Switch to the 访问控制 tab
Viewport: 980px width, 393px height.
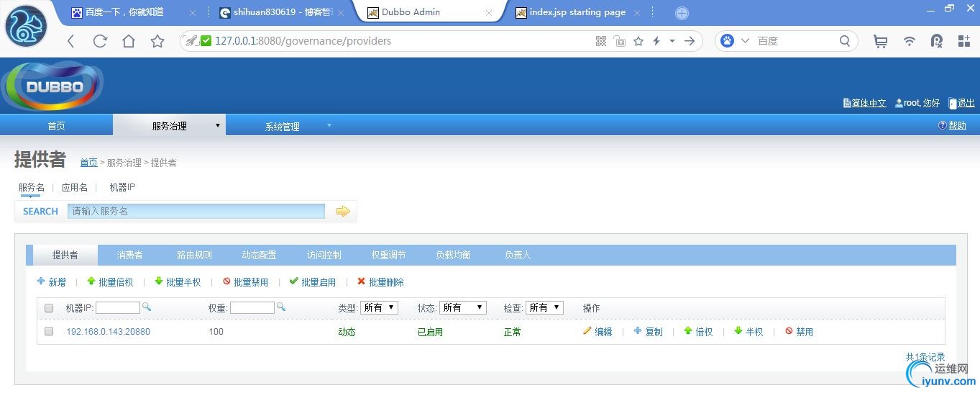324,255
